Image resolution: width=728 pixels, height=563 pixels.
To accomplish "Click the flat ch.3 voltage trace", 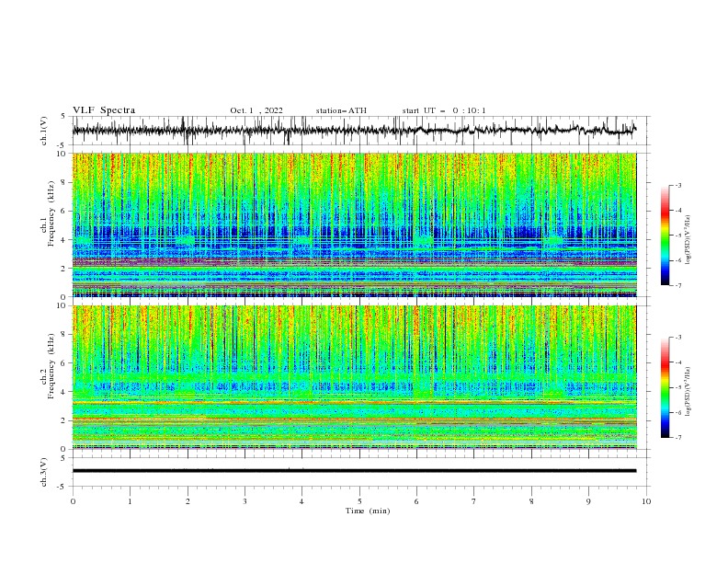I will pyautogui.click(x=354, y=471).
